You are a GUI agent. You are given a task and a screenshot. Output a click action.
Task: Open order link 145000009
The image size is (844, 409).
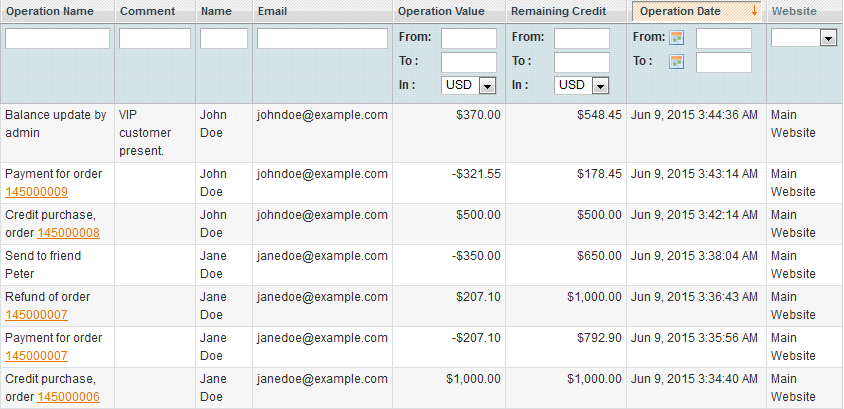pos(36,192)
